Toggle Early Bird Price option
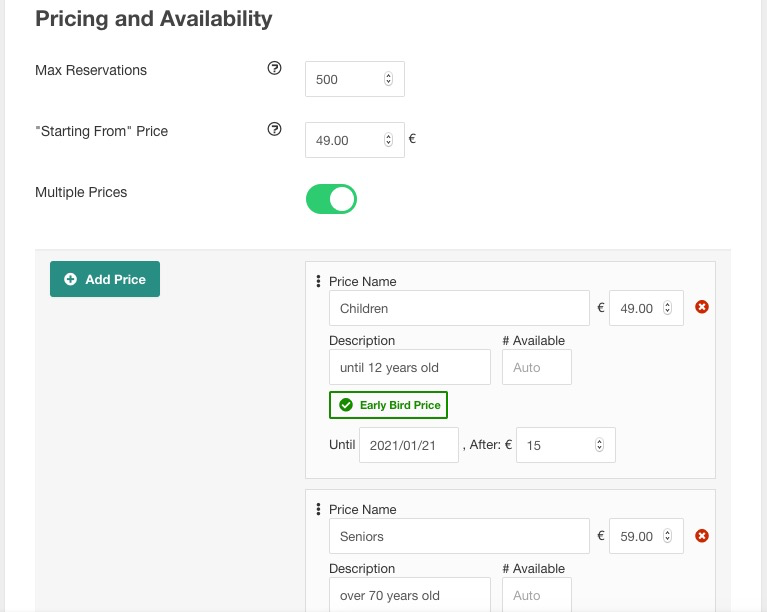Image resolution: width=767 pixels, height=612 pixels. point(388,405)
